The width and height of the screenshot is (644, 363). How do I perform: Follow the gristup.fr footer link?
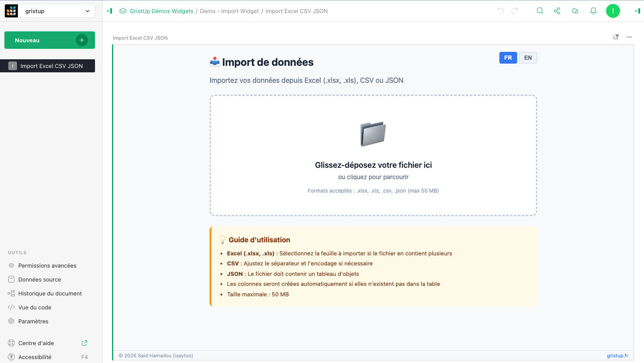point(617,356)
